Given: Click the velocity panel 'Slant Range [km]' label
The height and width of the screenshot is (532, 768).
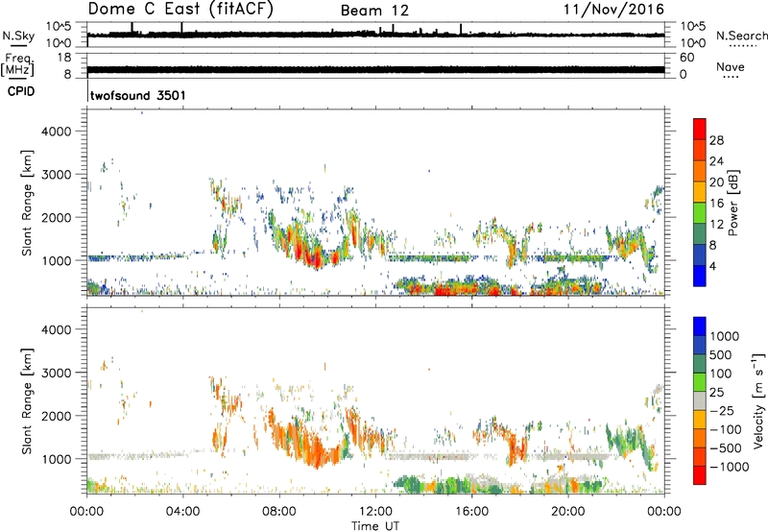Looking at the screenshot, I should (27, 401).
